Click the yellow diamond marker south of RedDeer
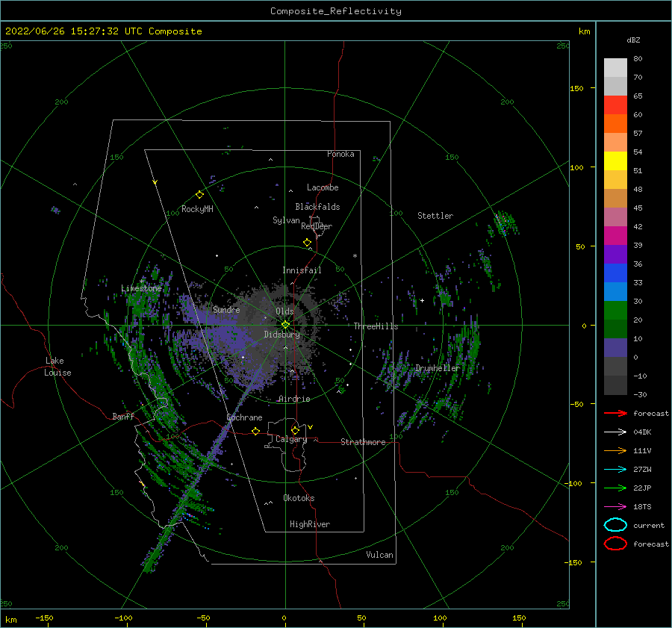 (308, 243)
